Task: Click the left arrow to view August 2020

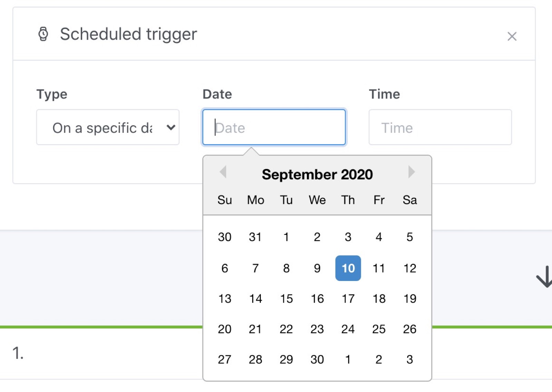Action: point(223,172)
